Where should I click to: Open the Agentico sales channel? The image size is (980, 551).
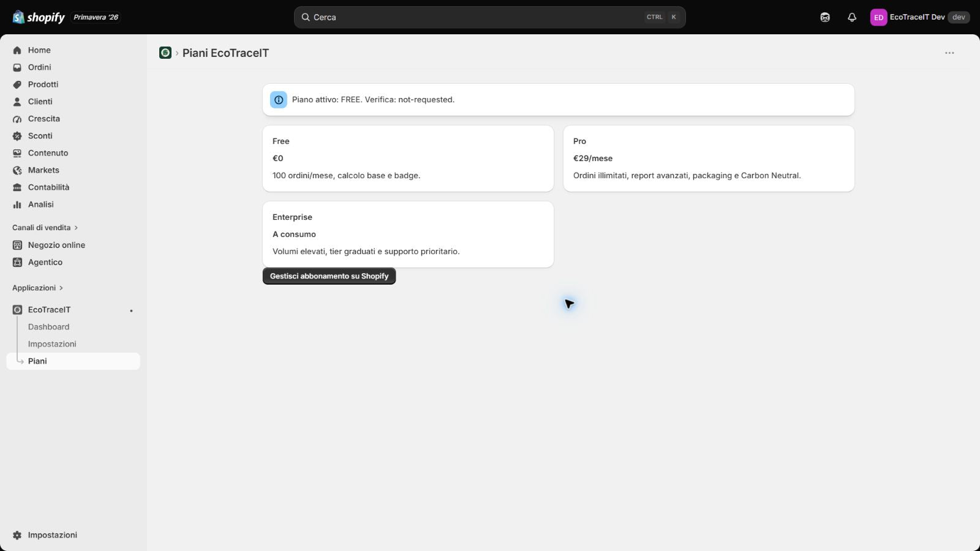pos(73,262)
